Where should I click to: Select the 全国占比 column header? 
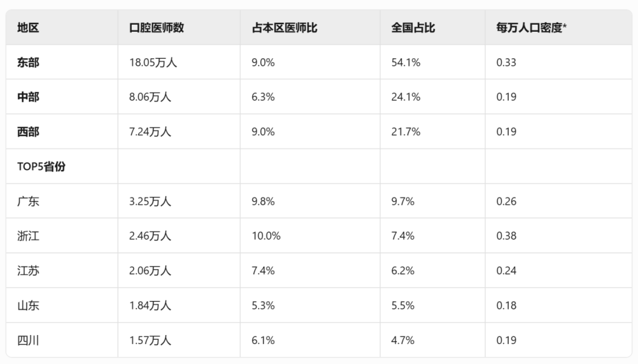pyautogui.click(x=413, y=28)
